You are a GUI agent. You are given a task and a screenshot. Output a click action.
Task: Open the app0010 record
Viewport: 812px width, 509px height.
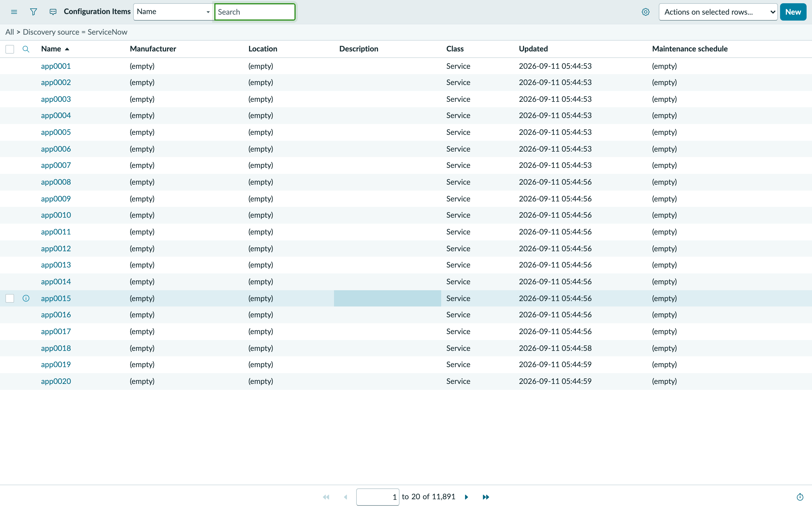56,215
